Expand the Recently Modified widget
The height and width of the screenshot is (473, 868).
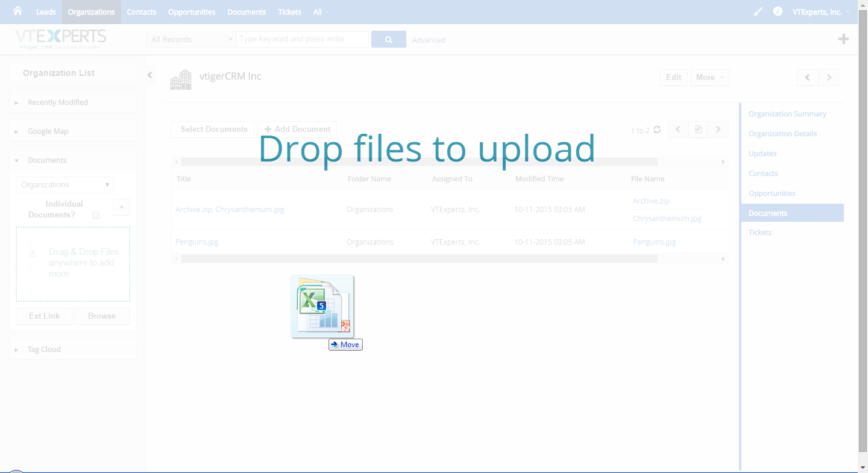73,102
